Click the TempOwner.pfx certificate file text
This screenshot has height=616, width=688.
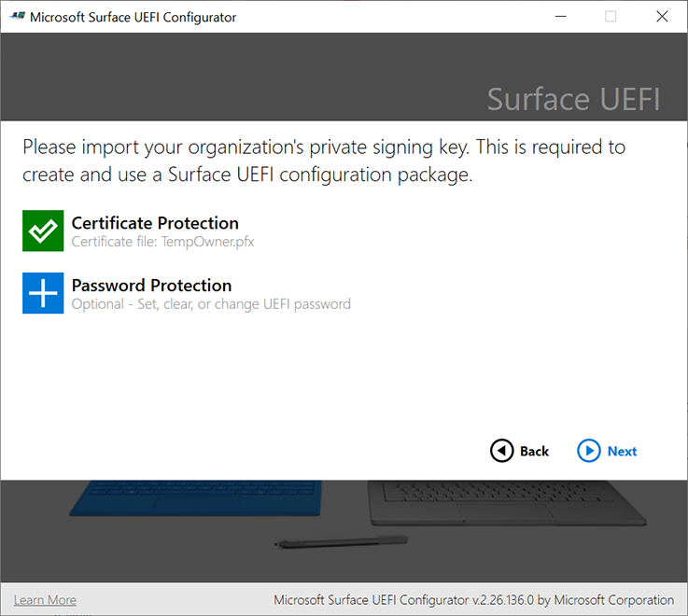tap(162, 242)
